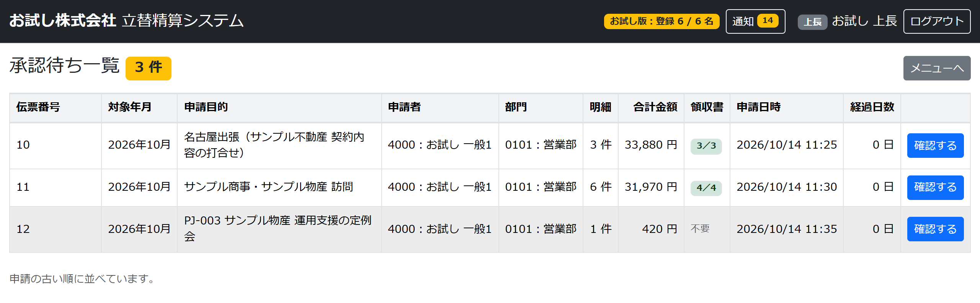Open the 通知 notifications button
Viewport: 980px width, 303px height.
coord(755,21)
